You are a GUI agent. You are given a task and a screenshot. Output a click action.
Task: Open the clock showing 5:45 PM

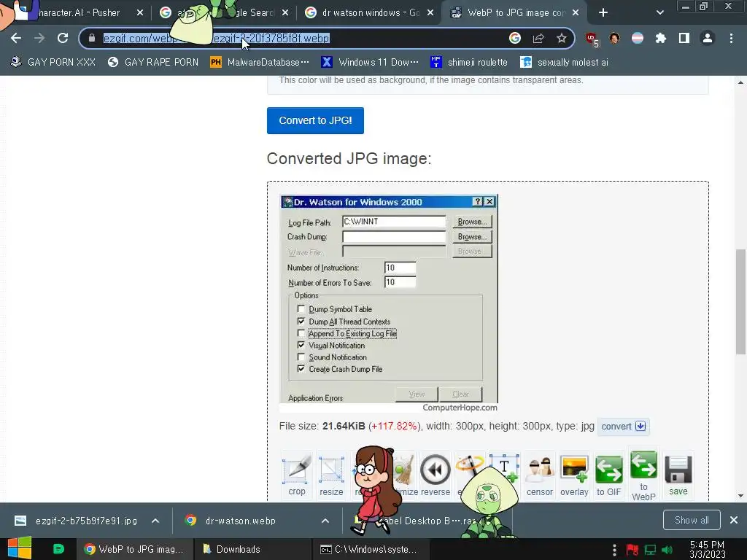pos(708,550)
